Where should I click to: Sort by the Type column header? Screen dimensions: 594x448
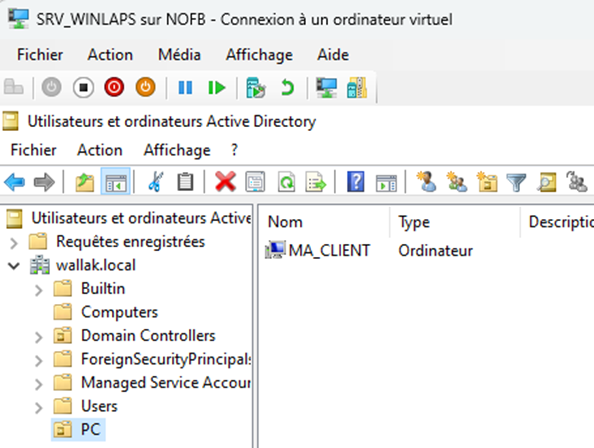(414, 223)
